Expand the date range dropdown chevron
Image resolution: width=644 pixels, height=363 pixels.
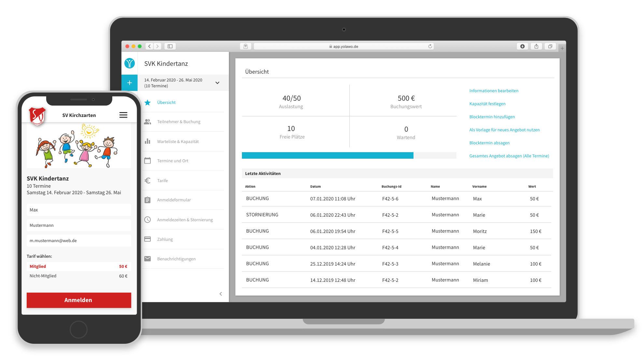click(217, 83)
